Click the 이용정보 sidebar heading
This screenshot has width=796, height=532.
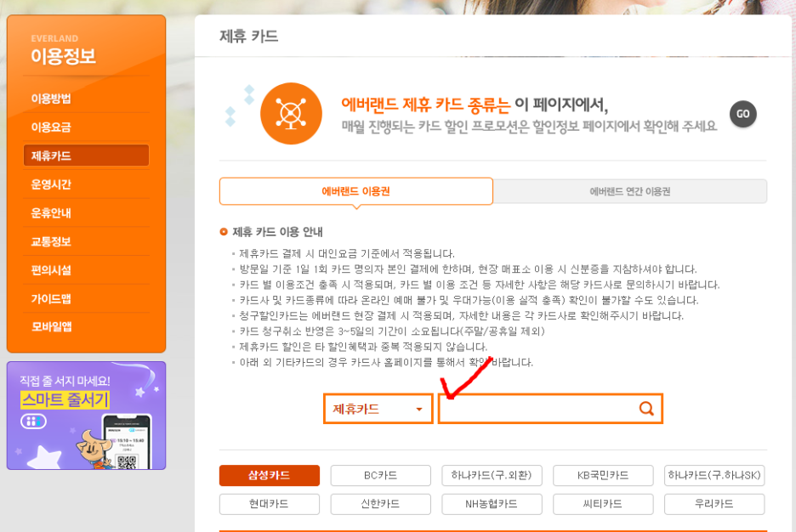(64, 56)
